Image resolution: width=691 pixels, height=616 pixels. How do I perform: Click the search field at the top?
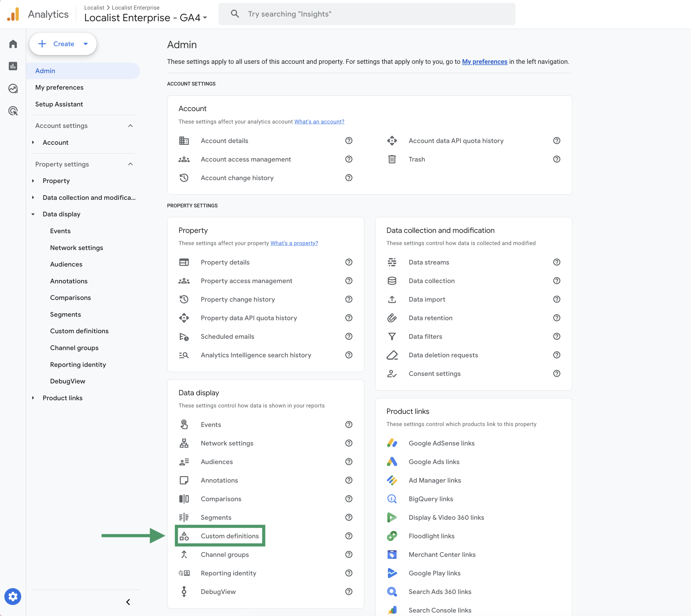pos(367,14)
